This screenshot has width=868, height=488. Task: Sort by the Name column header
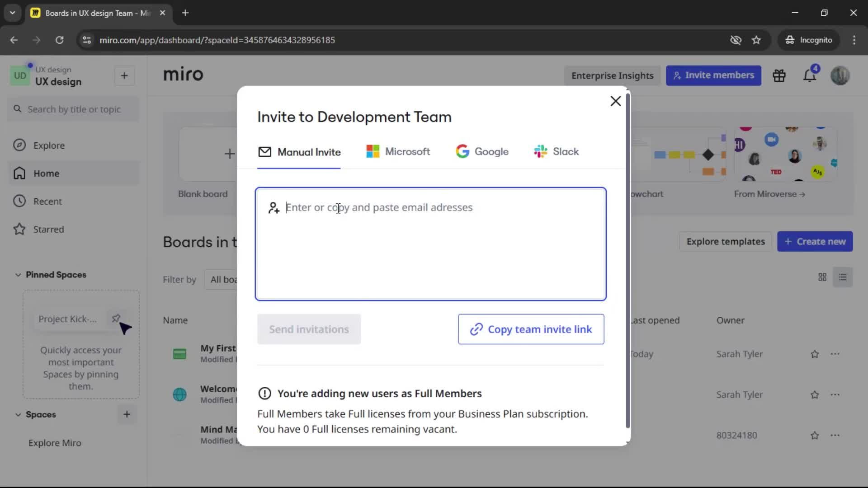175,320
